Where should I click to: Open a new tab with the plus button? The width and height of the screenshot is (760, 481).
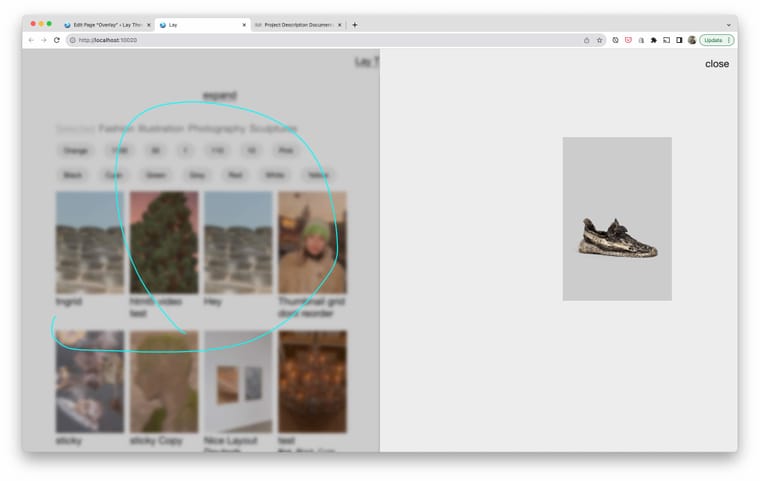354,25
